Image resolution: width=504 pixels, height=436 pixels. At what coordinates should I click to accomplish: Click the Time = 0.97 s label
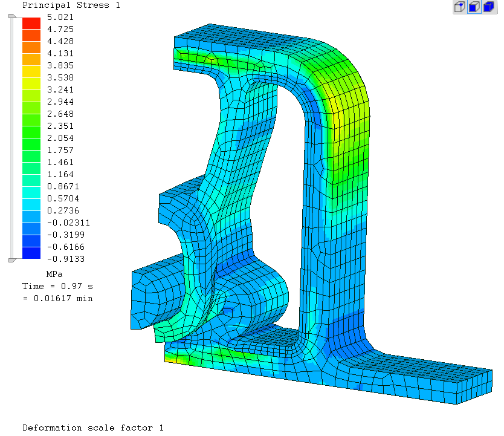57,286
